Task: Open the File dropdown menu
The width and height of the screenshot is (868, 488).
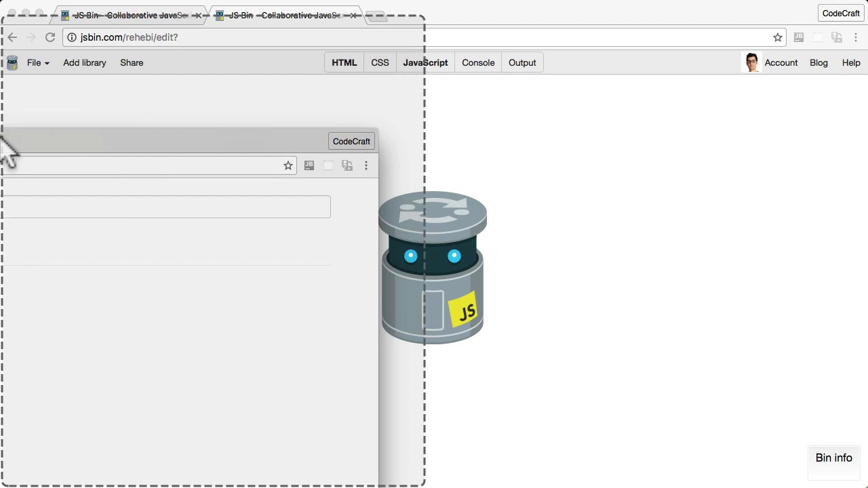Action: [38, 62]
